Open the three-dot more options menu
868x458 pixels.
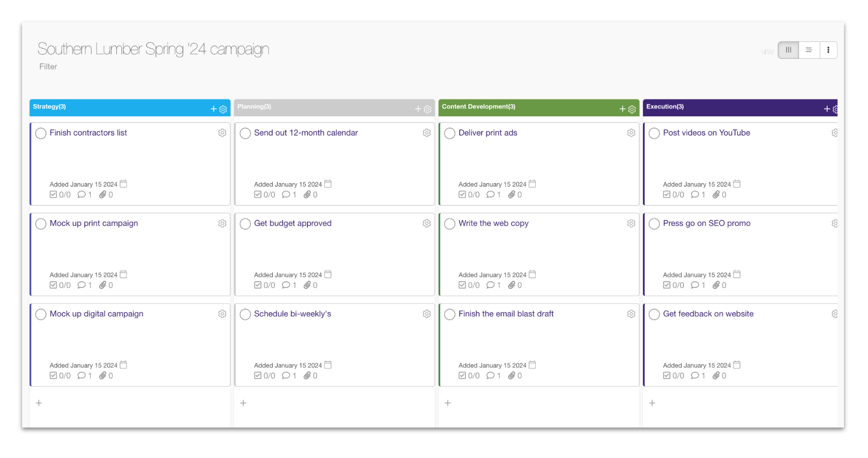coord(828,50)
